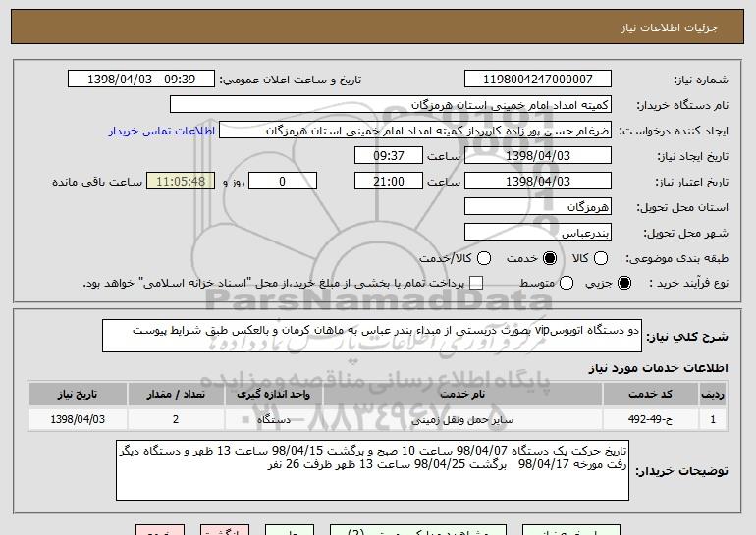Image resolution: width=756 pixels, height=535 pixels.
Task: Tick the اسناد خزانه اسلامی payment checkbox
Action: coord(476,283)
